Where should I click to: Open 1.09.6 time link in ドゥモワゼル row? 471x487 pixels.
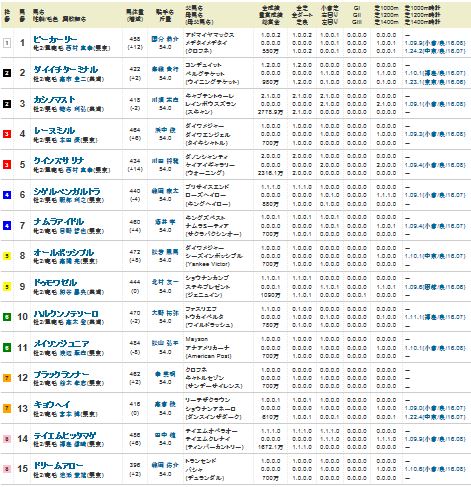(x=435, y=287)
